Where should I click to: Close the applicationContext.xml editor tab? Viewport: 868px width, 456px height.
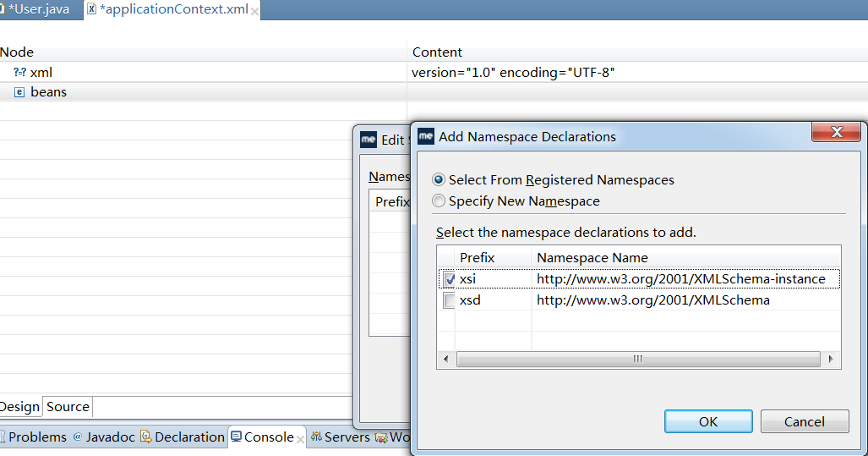point(254,12)
